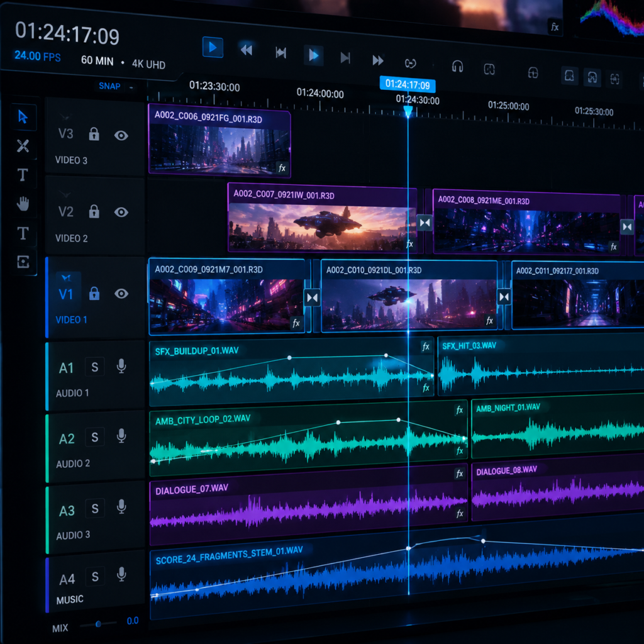Select clip A002_C006_0921FG_001.R3D
The image size is (644, 644).
click(x=219, y=142)
